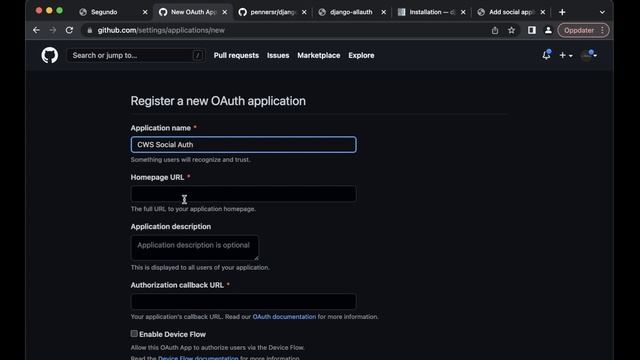The image size is (640, 360).
Task: Open Marketplace in the GitHub header
Action: pos(318,55)
